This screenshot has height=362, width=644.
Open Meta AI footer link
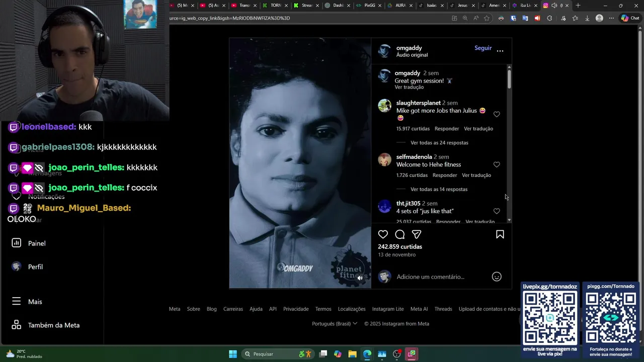(x=419, y=309)
